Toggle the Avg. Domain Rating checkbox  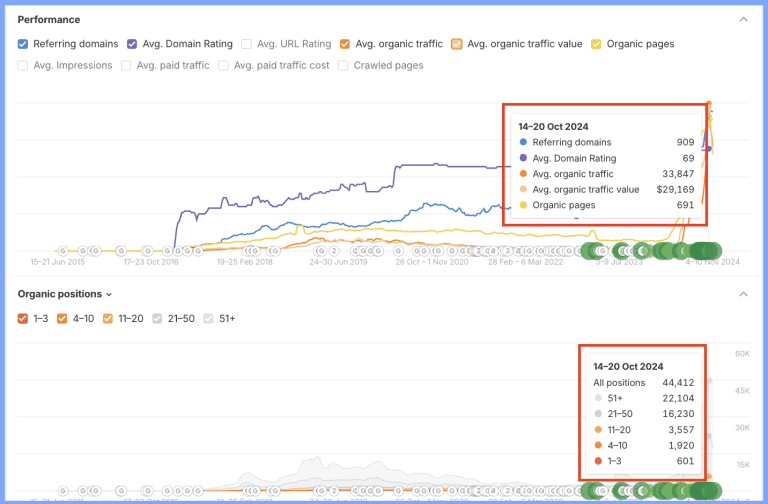[132, 44]
